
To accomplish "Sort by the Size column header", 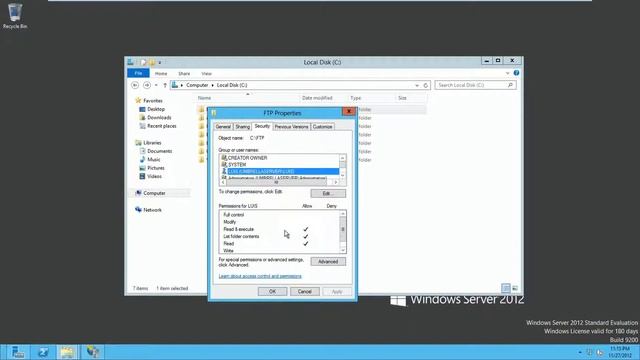I will coord(402,98).
